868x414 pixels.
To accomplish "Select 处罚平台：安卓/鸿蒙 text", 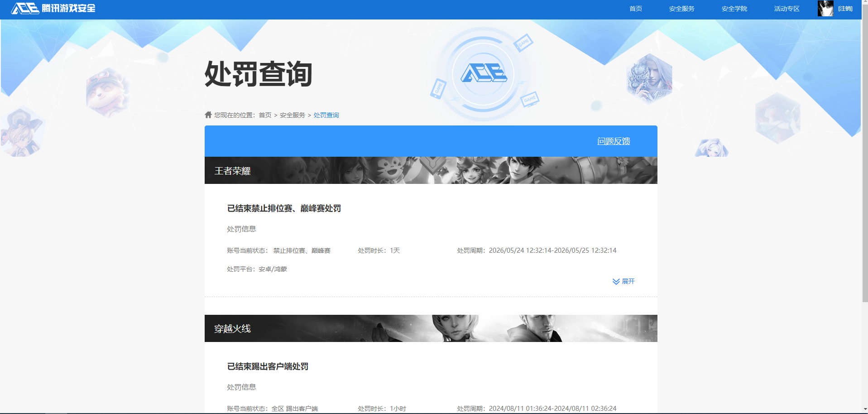I will (257, 269).
